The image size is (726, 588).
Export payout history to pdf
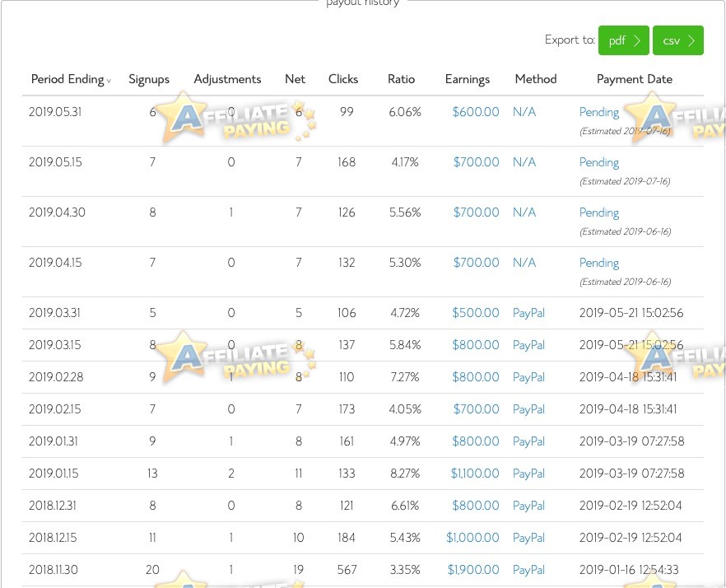tap(623, 40)
